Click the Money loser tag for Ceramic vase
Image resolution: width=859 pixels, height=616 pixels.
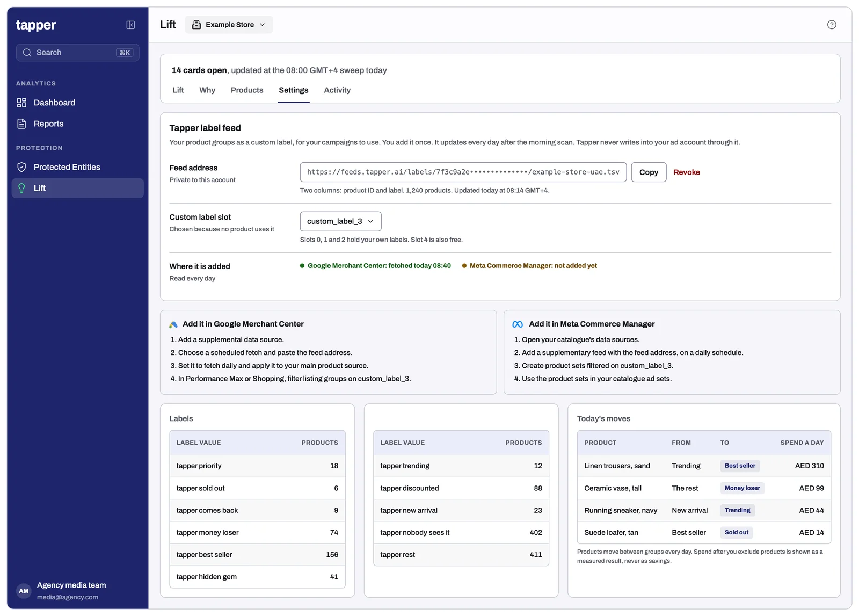(742, 488)
